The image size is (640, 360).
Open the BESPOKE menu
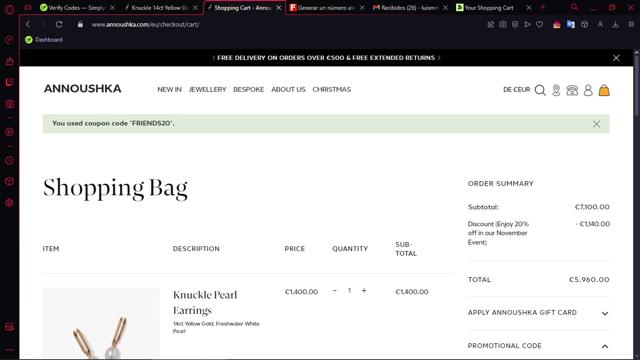point(249,89)
